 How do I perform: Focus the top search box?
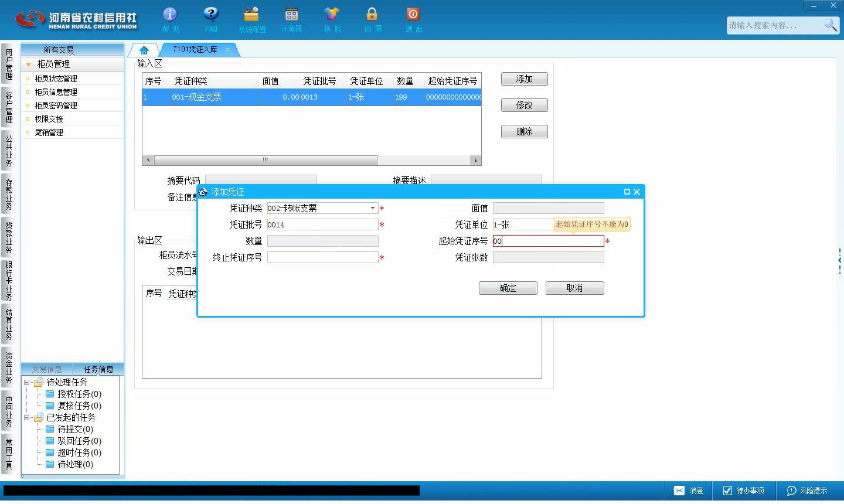point(774,25)
